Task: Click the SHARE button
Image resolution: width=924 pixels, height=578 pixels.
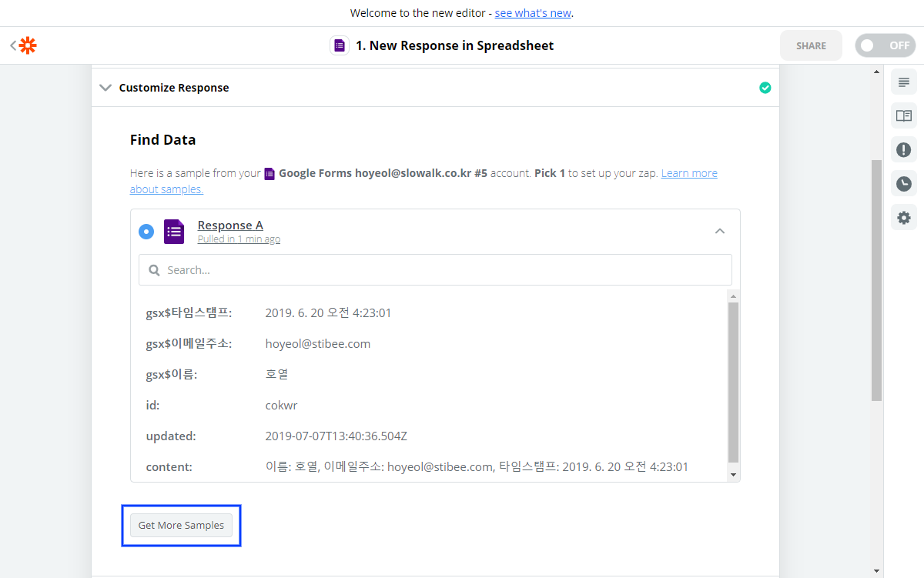Action: pos(811,45)
